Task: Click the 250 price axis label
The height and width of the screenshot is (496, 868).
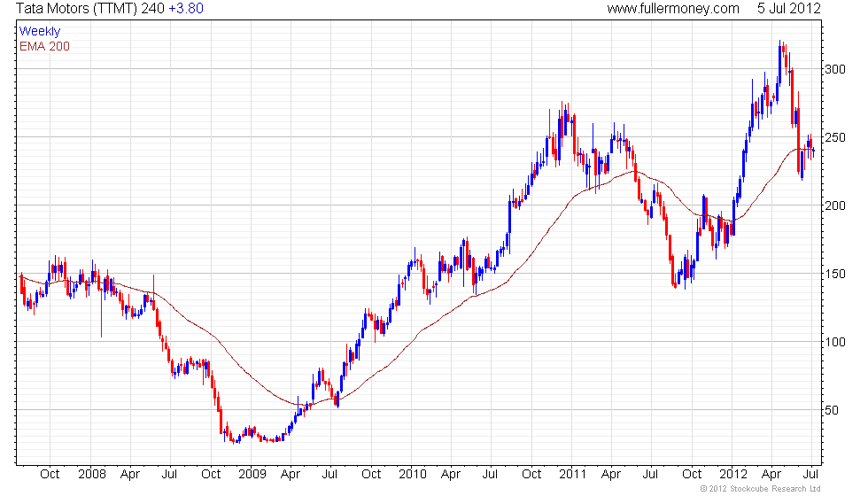Action: (835, 137)
